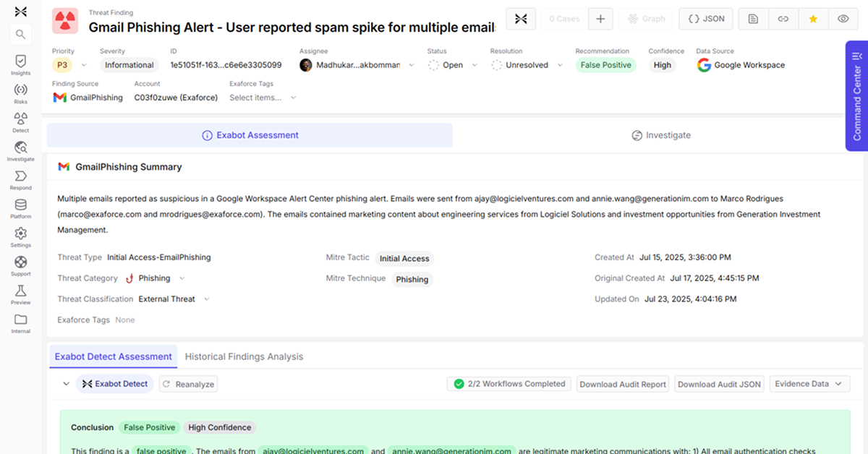Open the notes document icon

point(753,19)
